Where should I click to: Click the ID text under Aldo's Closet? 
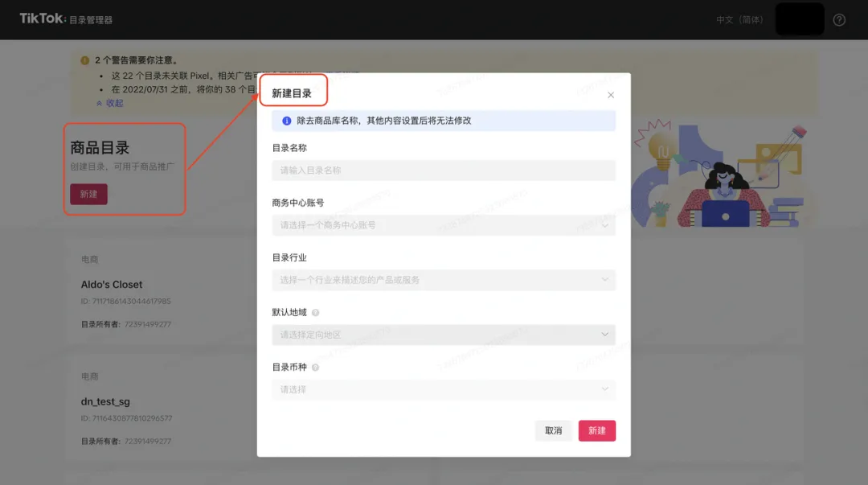(125, 302)
